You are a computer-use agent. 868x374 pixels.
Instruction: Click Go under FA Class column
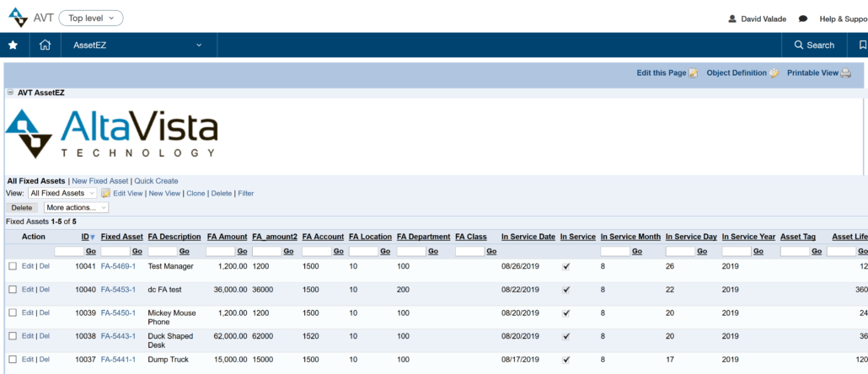click(491, 252)
